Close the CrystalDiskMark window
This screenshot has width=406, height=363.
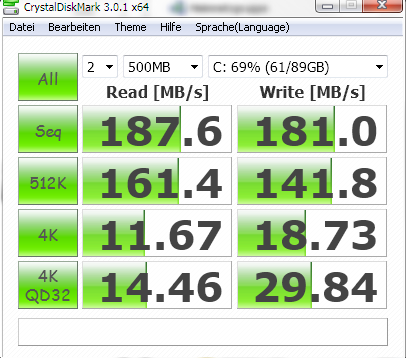coord(382,5)
